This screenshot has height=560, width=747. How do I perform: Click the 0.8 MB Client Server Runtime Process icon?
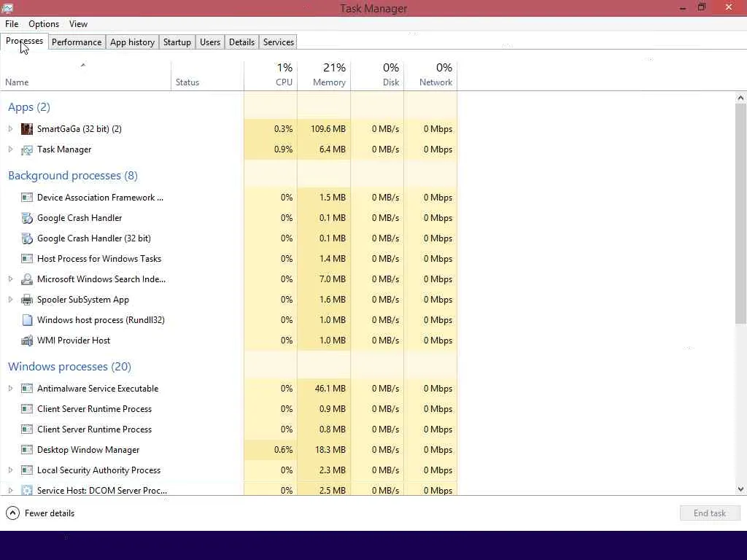pos(27,429)
